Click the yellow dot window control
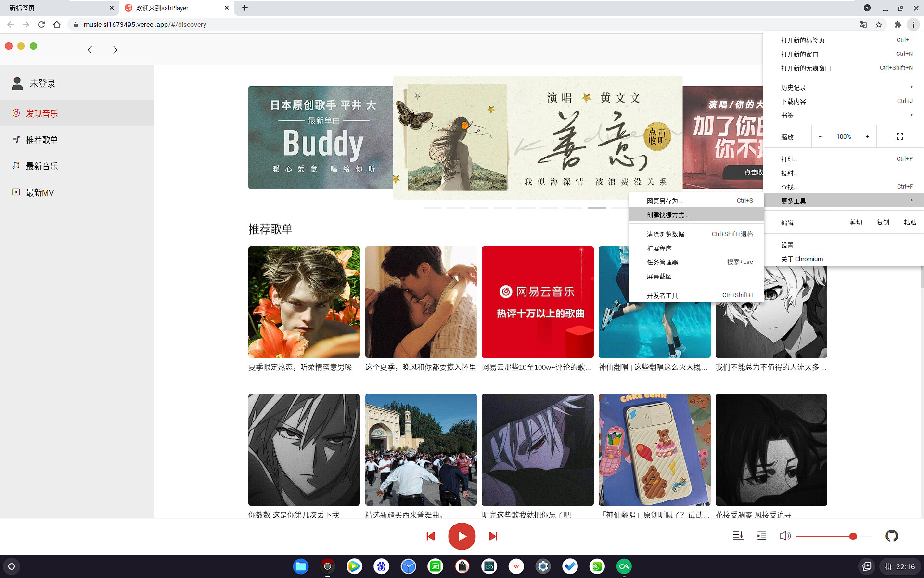 tap(21, 46)
